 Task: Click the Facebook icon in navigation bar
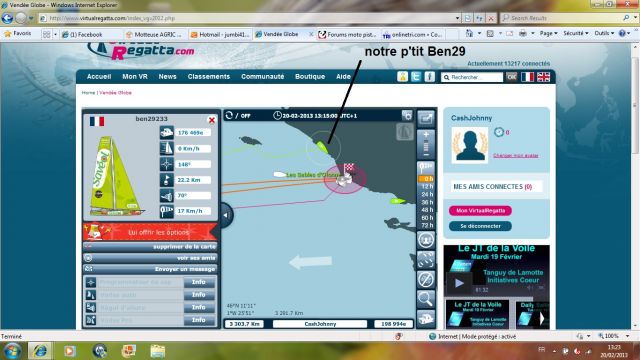tap(429, 77)
